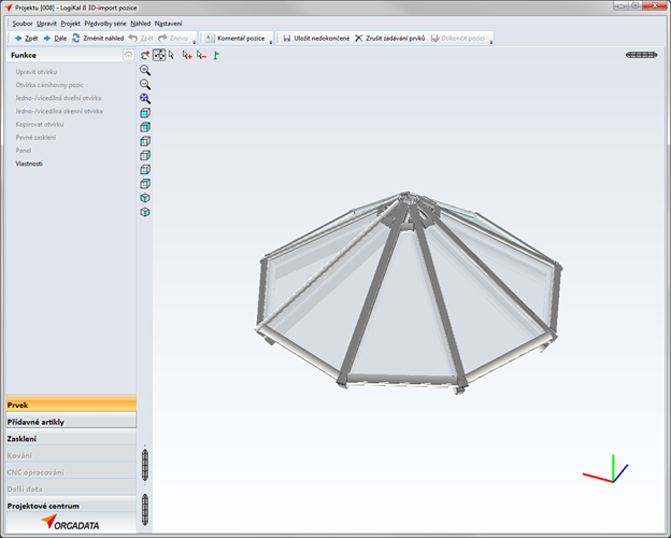Open the Projektové centrum section
Image resolution: width=671 pixels, height=538 pixels.
pyautogui.click(x=71, y=505)
